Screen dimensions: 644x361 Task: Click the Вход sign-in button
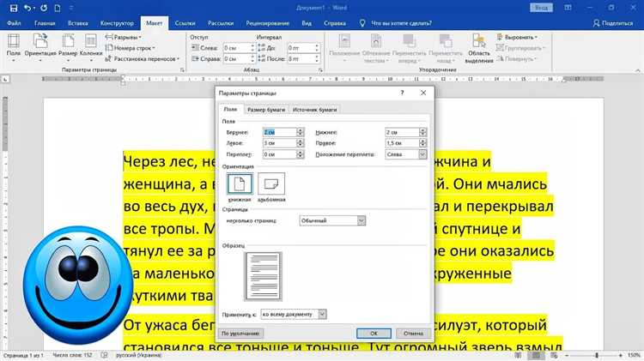point(541,8)
